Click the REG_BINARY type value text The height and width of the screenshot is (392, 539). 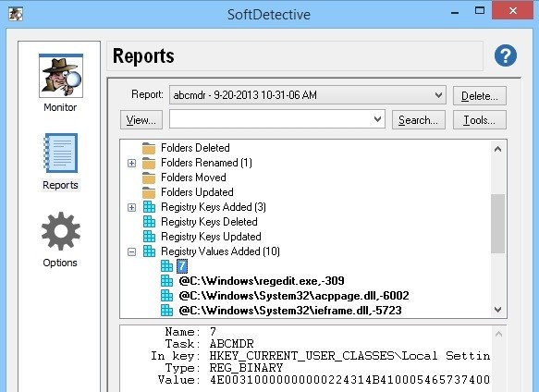246,368
